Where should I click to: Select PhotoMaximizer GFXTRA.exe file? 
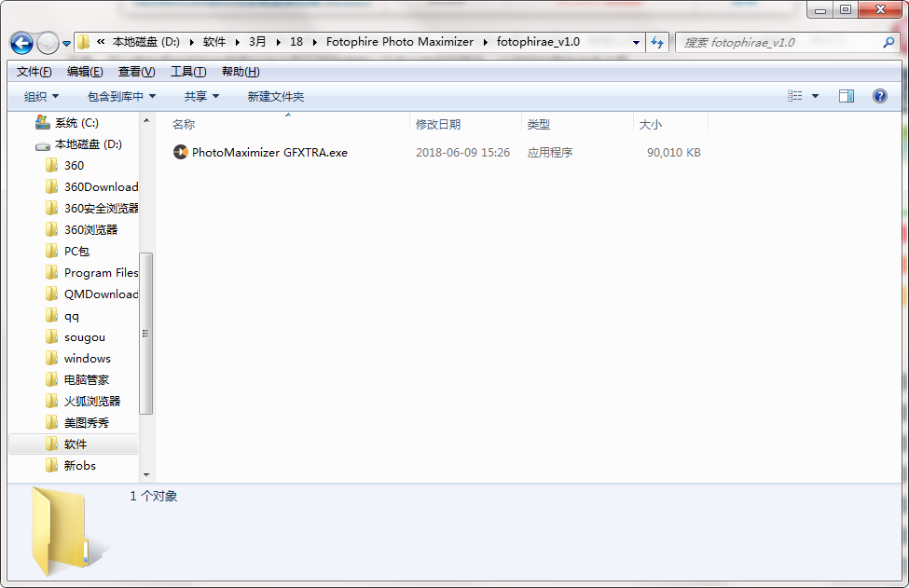coord(269,153)
